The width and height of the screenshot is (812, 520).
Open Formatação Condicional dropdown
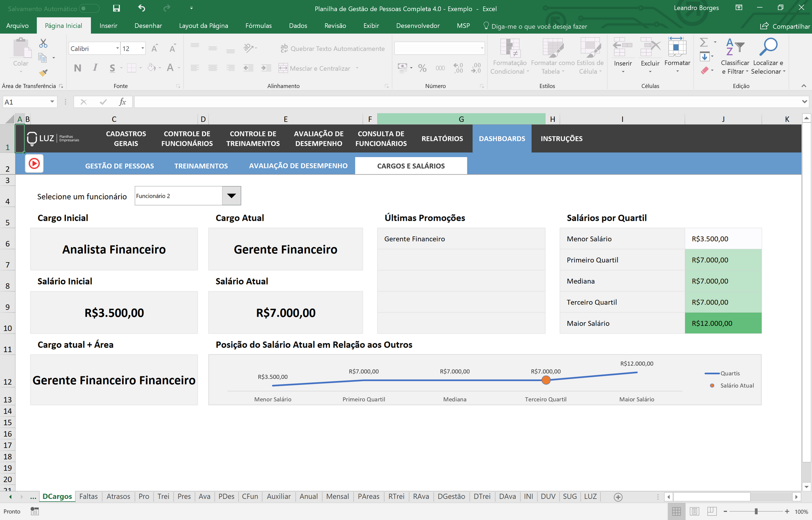click(509, 56)
